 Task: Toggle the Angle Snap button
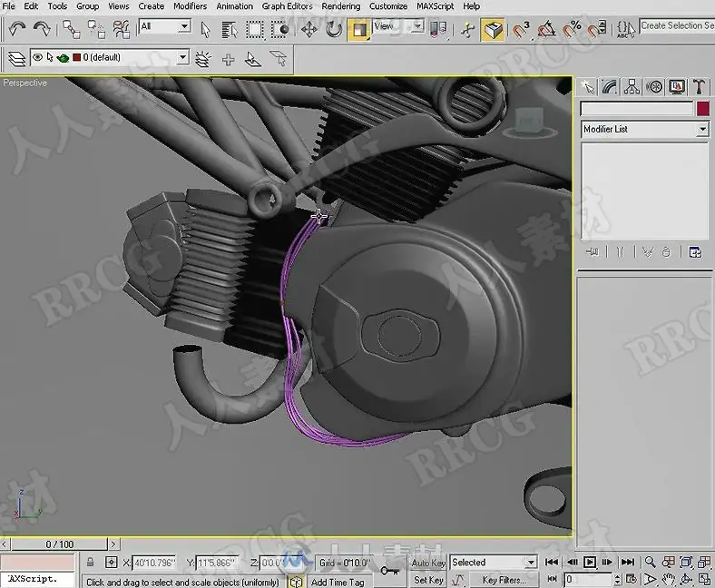[x=546, y=30]
